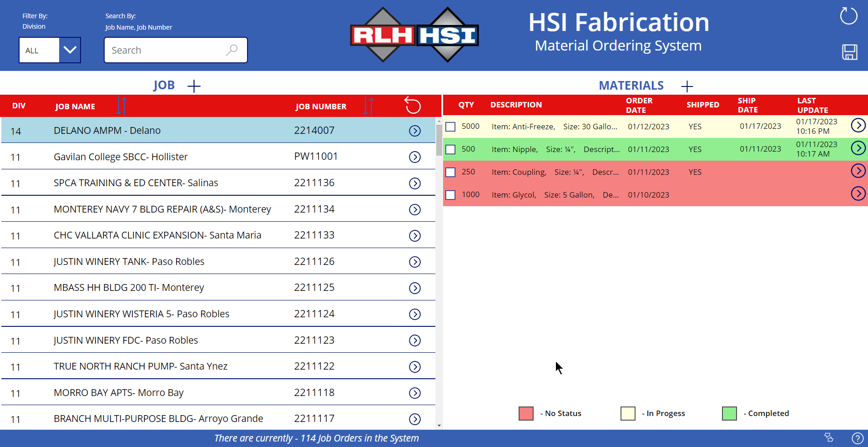Click the Completed green legend swatch
This screenshot has height=447, width=868.
pyautogui.click(x=729, y=413)
